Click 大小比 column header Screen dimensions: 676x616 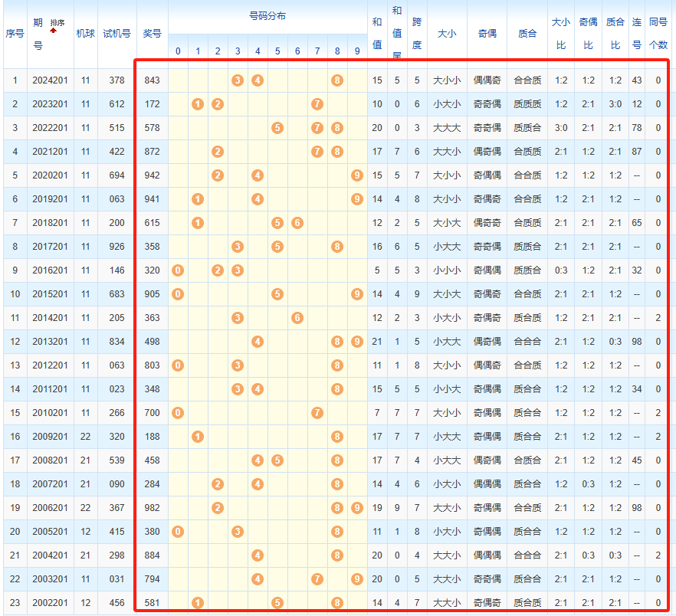point(560,34)
